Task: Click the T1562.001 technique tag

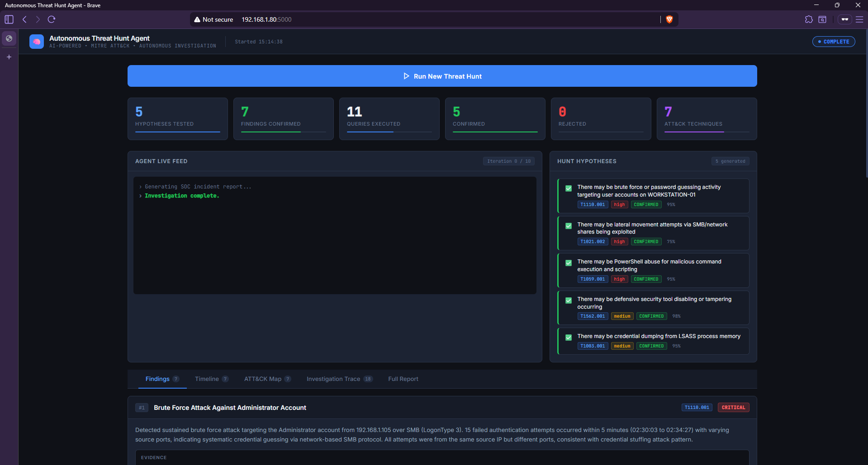Action: pos(593,316)
